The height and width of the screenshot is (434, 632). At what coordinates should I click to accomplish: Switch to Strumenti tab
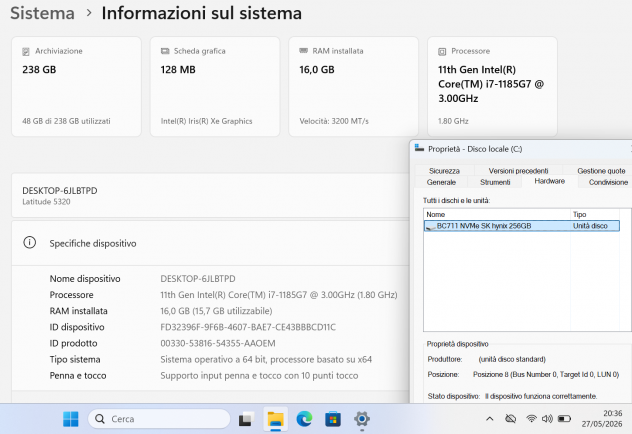tap(495, 182)
